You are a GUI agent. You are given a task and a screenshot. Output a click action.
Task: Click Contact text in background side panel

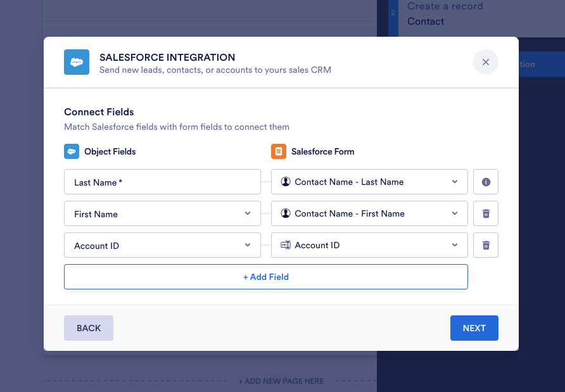(x=426, y=22)
